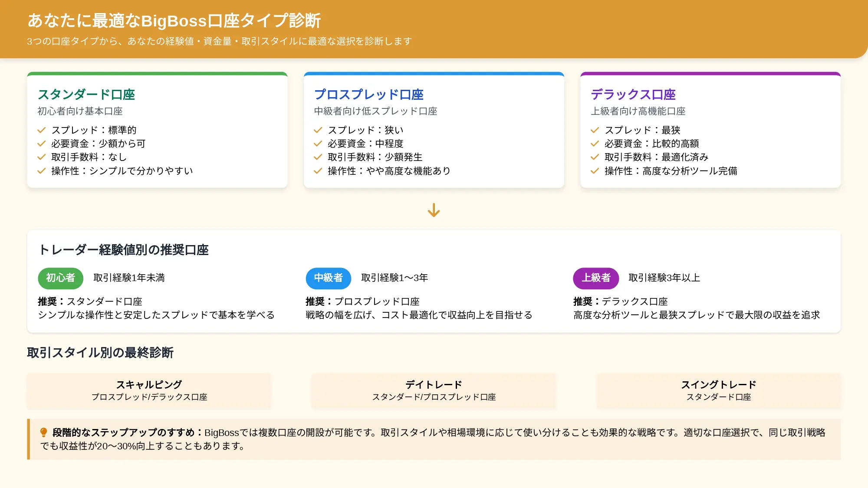Click checkmark icon beside 取引手数料：少額発生
868x488 pixels.
click(318, 157)
